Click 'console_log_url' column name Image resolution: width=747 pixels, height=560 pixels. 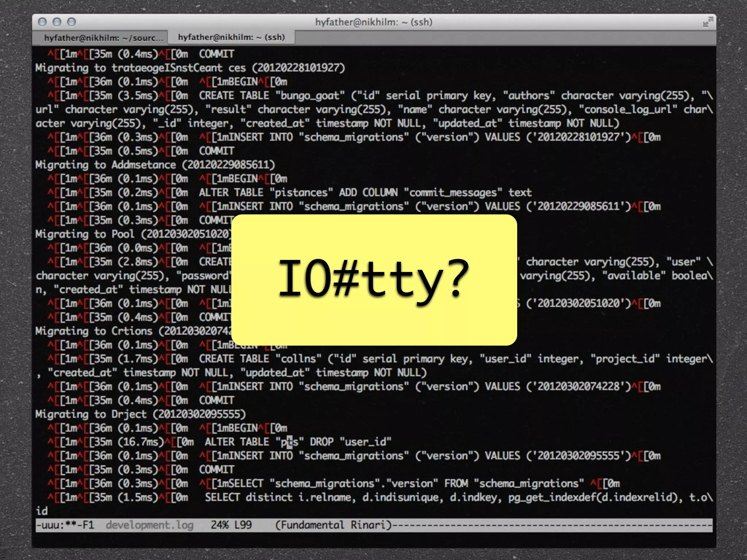tap(628, 109)
